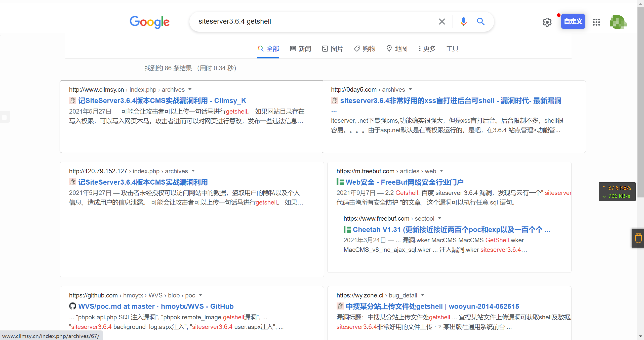The width and height of the screenshot is (644, 340).
Task: Start voice search with microphone icon
Action: tap(463, 22)
